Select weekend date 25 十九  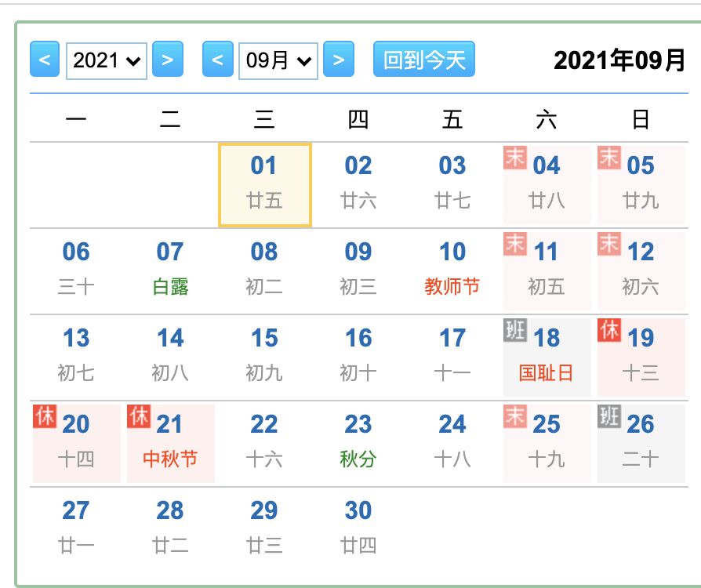tap(547, 444)
